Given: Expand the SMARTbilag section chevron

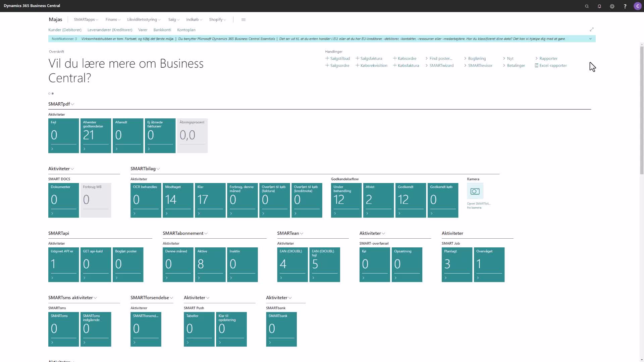Looking at the screenshot, I should point(158,169).
